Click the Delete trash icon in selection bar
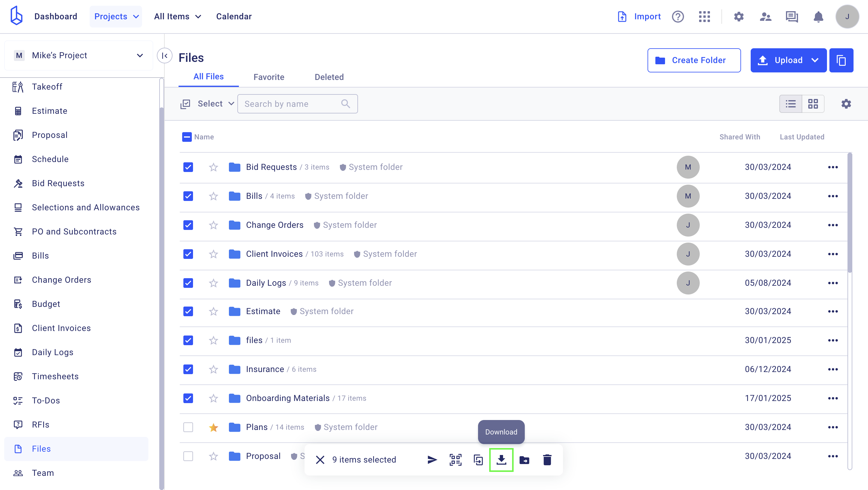 (547, 460)
